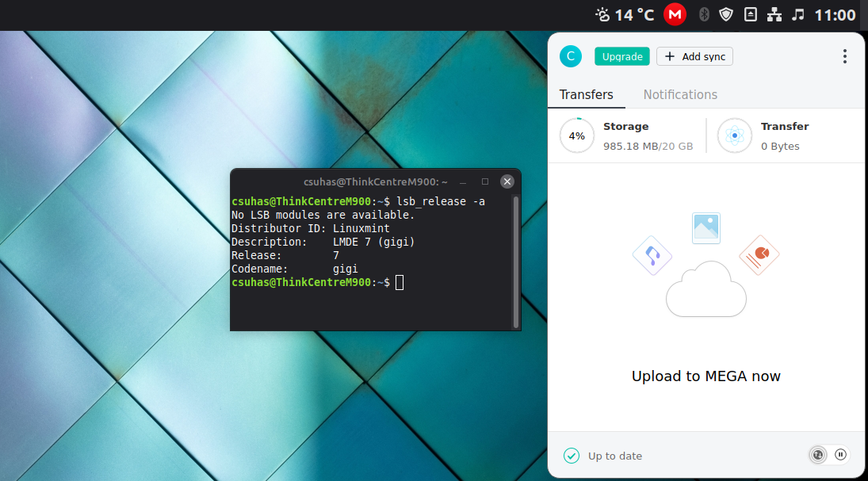The height and width of the screenshot is (481, 868).
Task: Click the MEGA tray icon in the panel
Action: [675, 14]
